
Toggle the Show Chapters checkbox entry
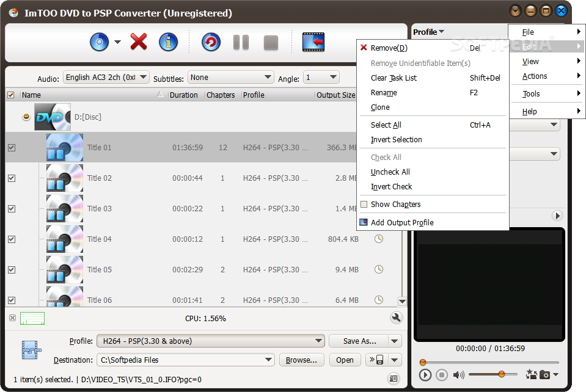tap(433, 204)
